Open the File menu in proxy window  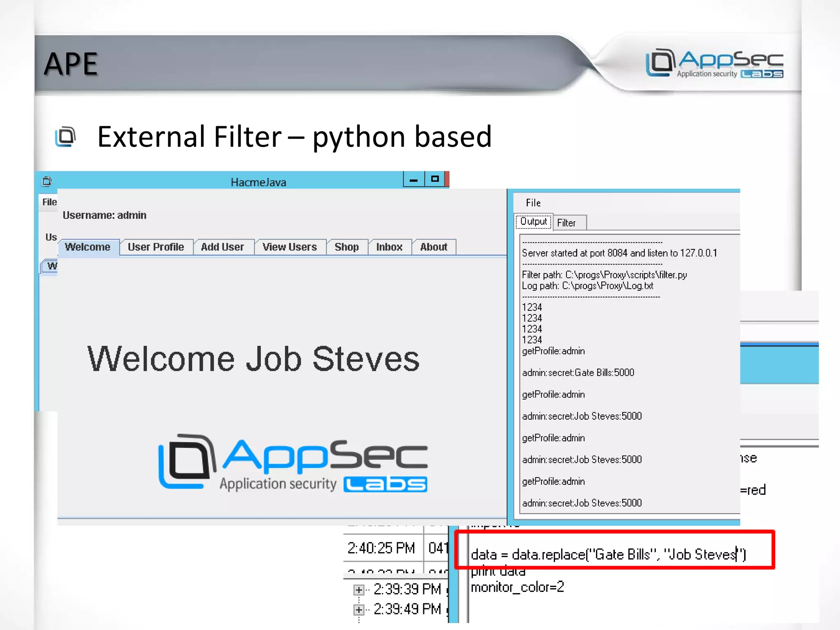pyautogui.click(x=533, y=203)
